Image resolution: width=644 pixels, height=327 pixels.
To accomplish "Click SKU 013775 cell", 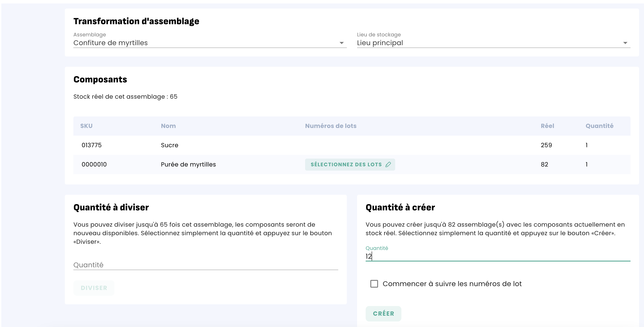I will [92, 145].
